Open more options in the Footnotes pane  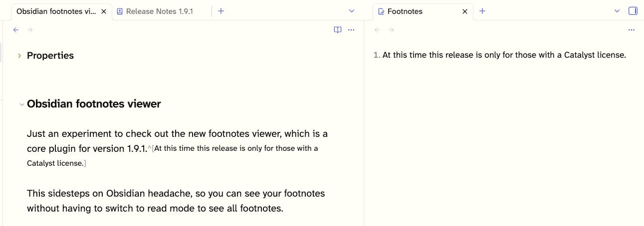632,30
